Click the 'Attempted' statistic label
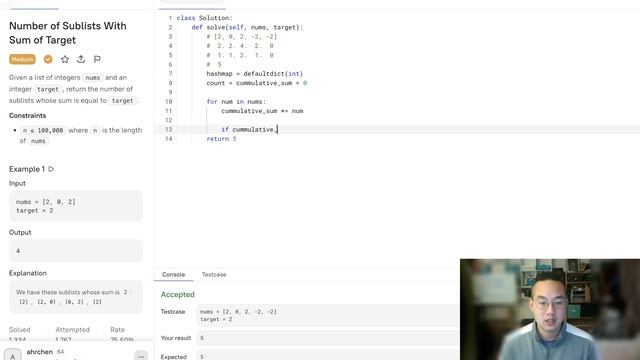This screenshot has height=360, width=640. (x=73, y=329)
